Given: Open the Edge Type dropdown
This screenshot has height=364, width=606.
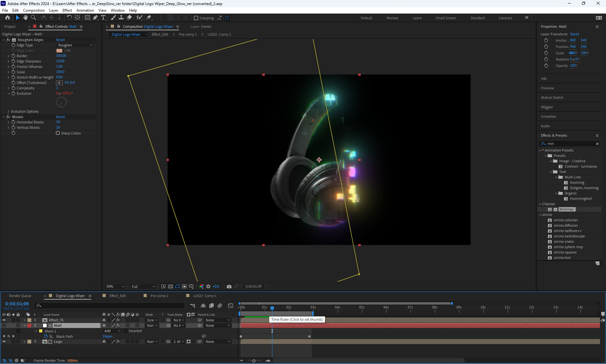Looking at the screenshot, I should (x=75, y=45).
